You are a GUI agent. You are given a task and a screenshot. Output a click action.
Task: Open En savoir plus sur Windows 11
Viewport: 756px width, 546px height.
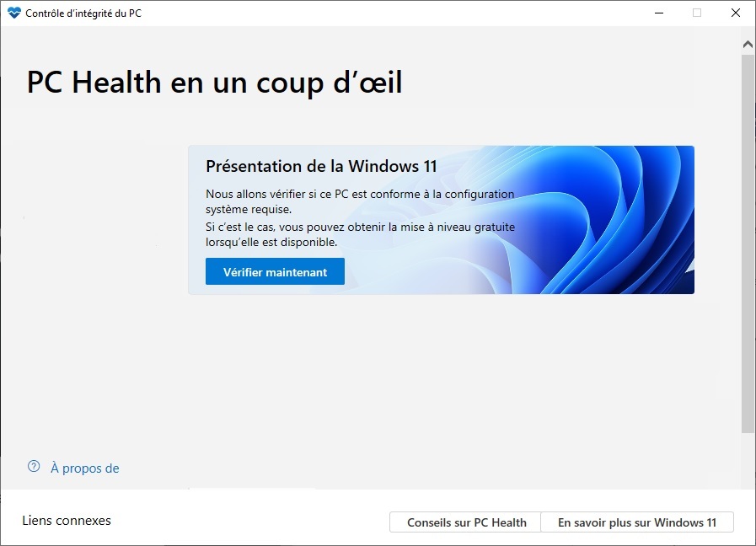(637, 522)
